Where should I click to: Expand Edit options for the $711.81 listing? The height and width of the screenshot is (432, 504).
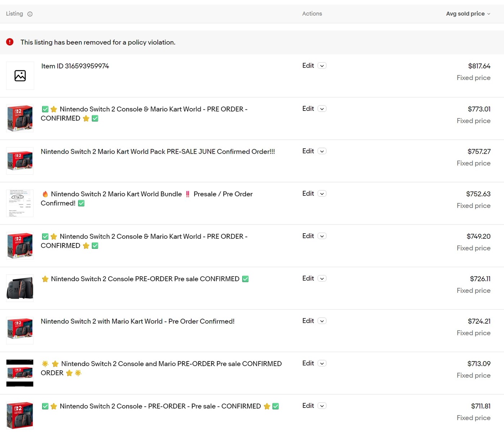coord(322,406)
